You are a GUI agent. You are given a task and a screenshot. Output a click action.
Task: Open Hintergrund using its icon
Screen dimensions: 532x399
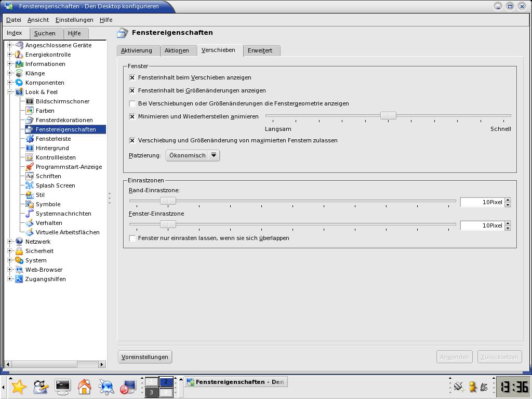coord(30,148)
